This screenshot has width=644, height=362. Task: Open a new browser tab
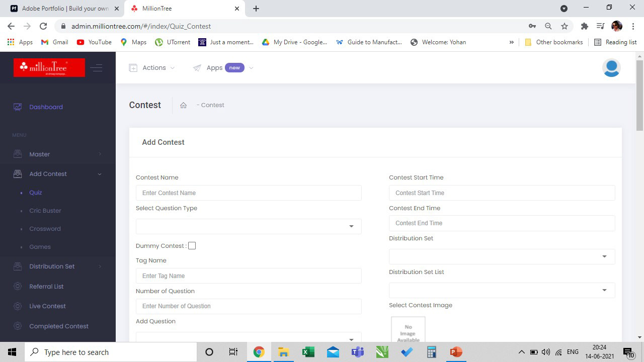click(256, 9)
